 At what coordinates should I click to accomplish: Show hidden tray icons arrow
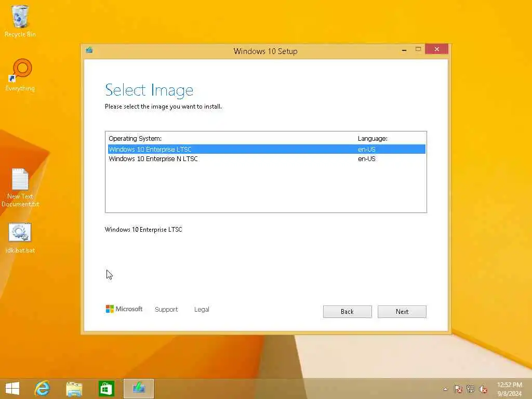pyautogui.click(x=445, y=389)
